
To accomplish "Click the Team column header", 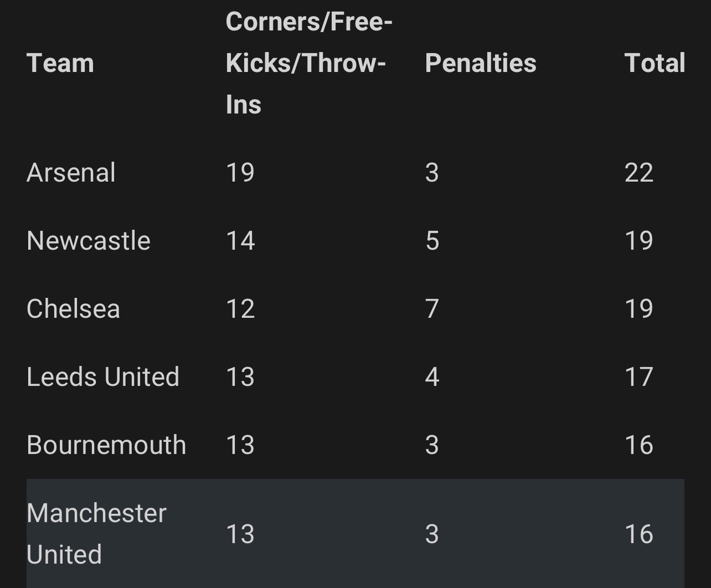I will click(x=60, y=63).
